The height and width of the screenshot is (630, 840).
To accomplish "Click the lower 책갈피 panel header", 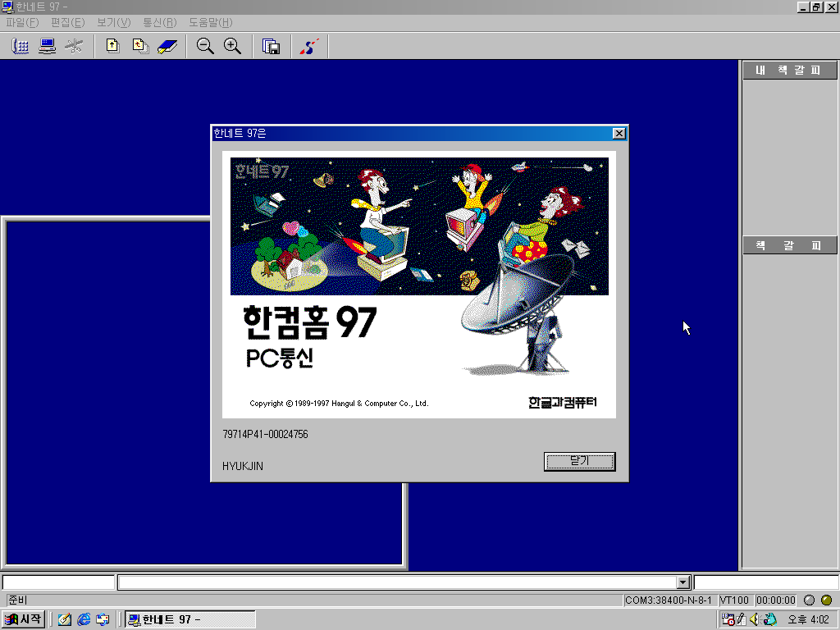I will (x=789, y=245).
